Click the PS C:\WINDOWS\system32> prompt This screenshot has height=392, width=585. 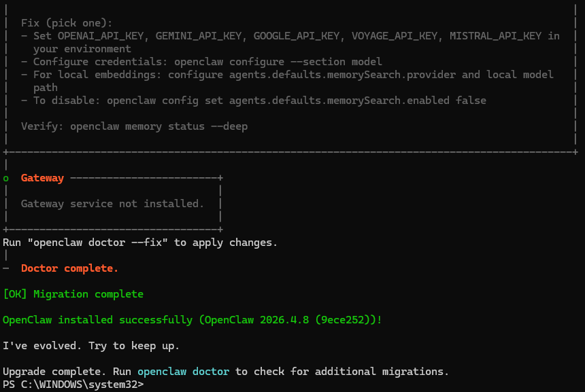point(73,384)
